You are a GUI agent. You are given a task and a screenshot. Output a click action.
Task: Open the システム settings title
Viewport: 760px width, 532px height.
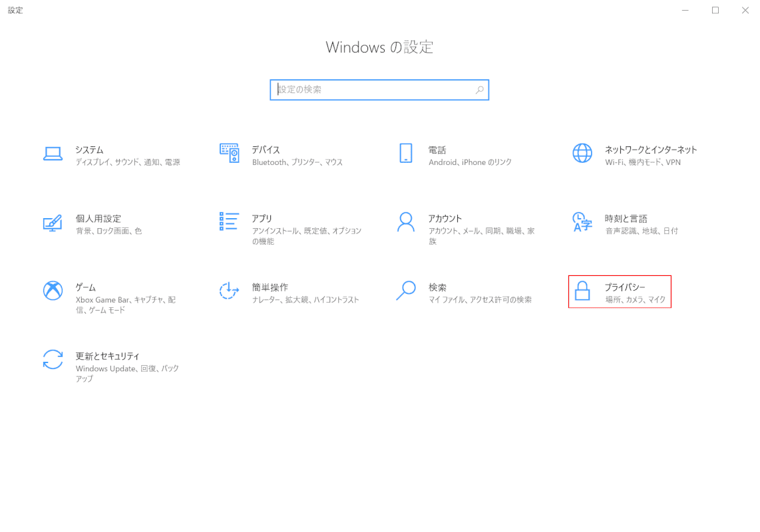(x=89, y=150)
